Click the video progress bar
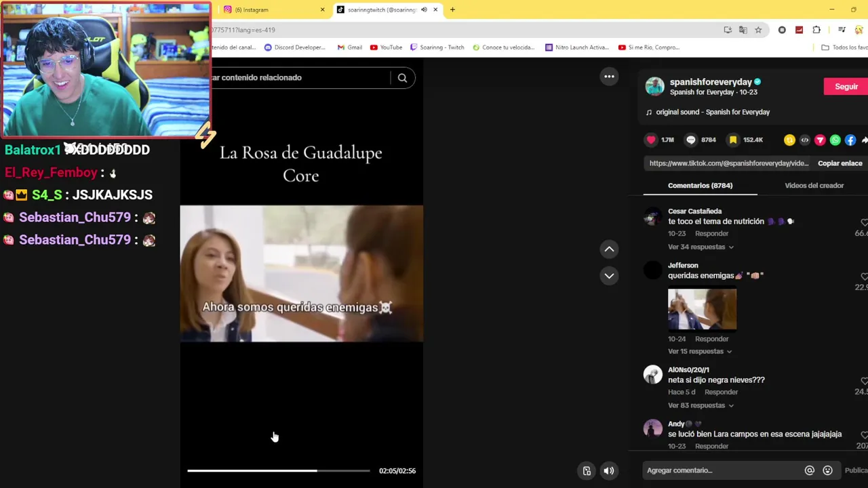Viewport: 868px width, 488px height. coord(279,470)
